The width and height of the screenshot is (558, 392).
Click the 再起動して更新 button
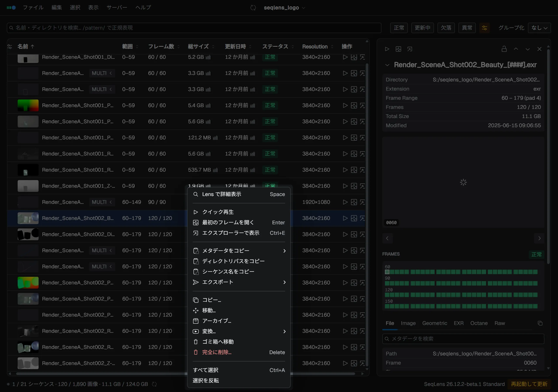pos(529,384)
